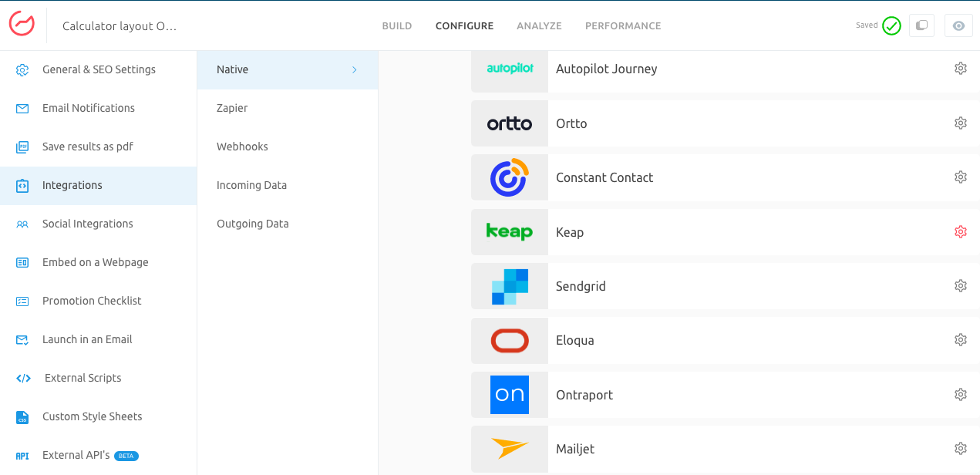Click the Ontraport label

pos(584,395)
